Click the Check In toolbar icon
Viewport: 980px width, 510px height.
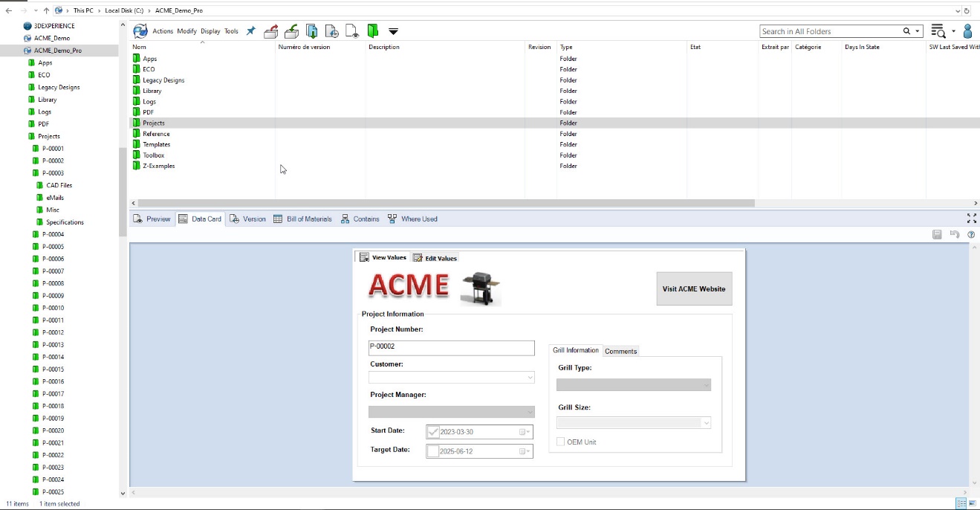click(x=292, y=31)
